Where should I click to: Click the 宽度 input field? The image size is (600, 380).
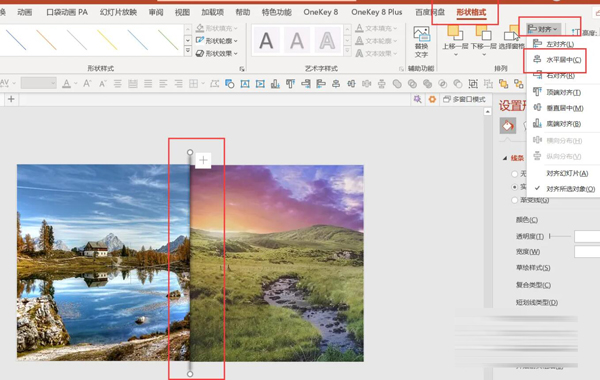pos(587,251)
